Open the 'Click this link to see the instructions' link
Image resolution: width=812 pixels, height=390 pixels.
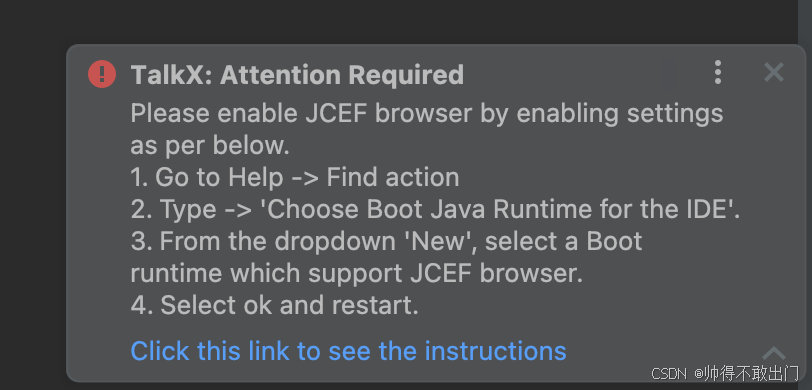(349, 351)
